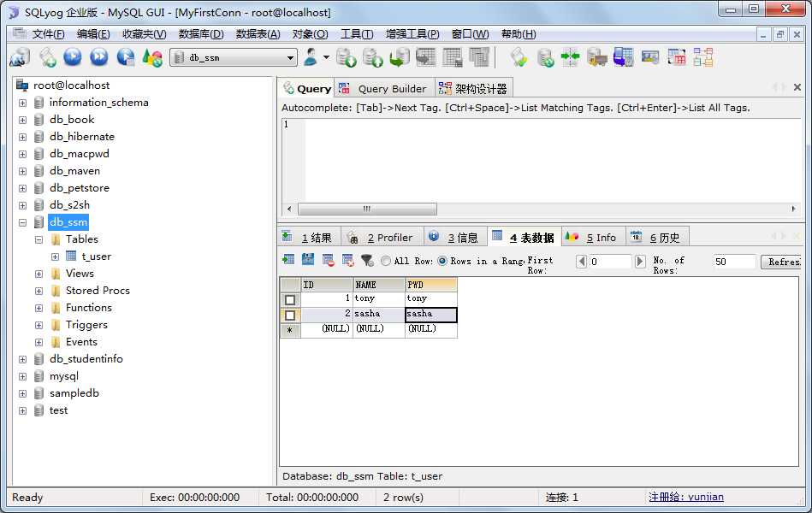The height and width of the screenshot is (513, 812).
Task: Expand the Stored Procs folder
Action: [39, 291]
